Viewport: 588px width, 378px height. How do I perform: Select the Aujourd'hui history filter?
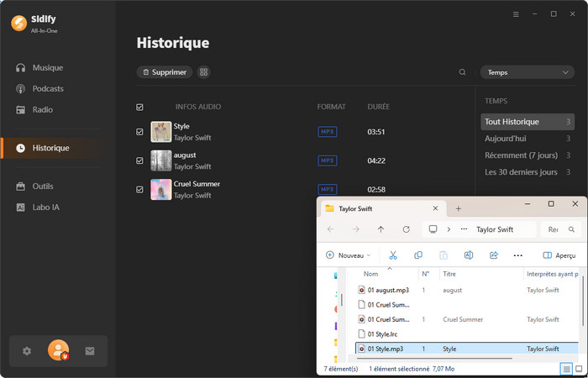coord(506,139)
